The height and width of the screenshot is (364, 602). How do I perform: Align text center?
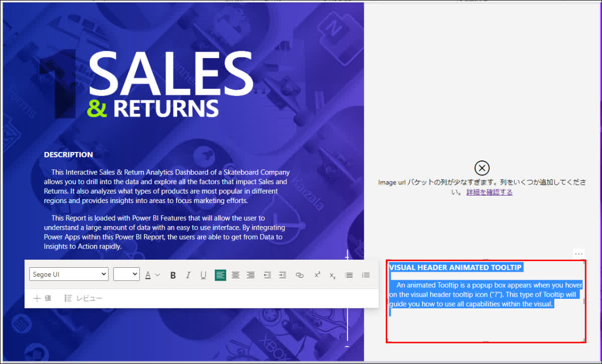(x=235, y=275)
